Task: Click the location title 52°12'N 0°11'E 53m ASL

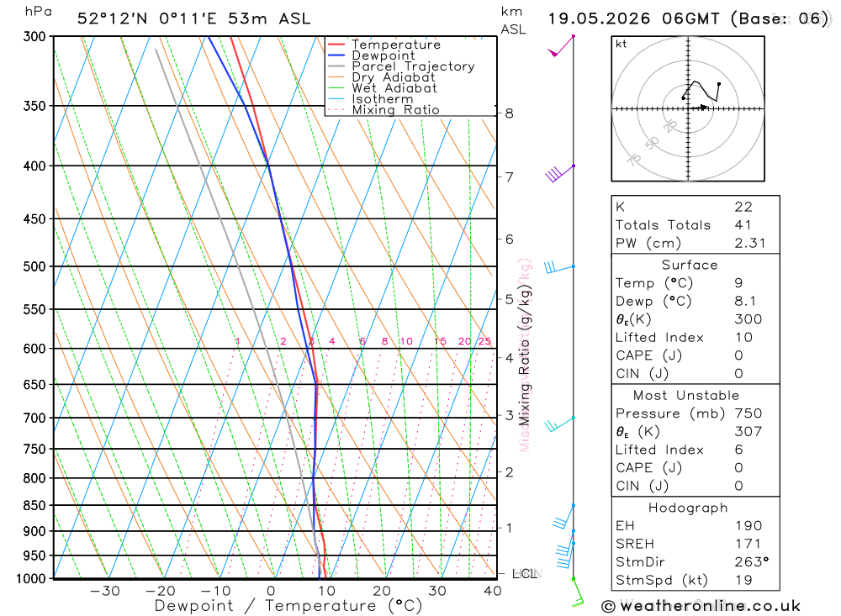Action: pos(193,18)
